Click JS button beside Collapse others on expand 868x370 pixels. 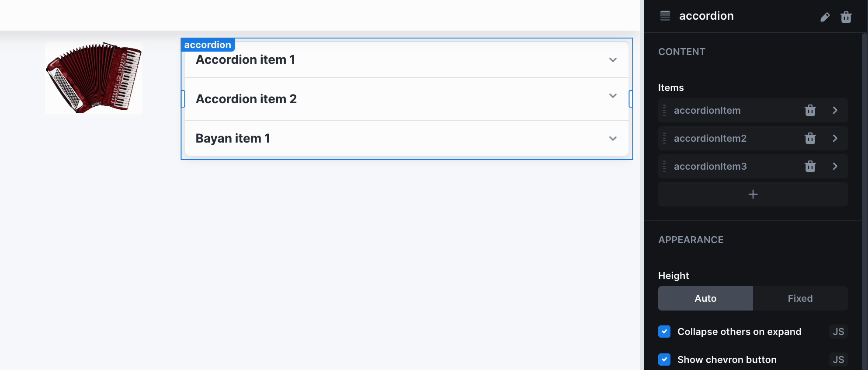coord(838,332)
